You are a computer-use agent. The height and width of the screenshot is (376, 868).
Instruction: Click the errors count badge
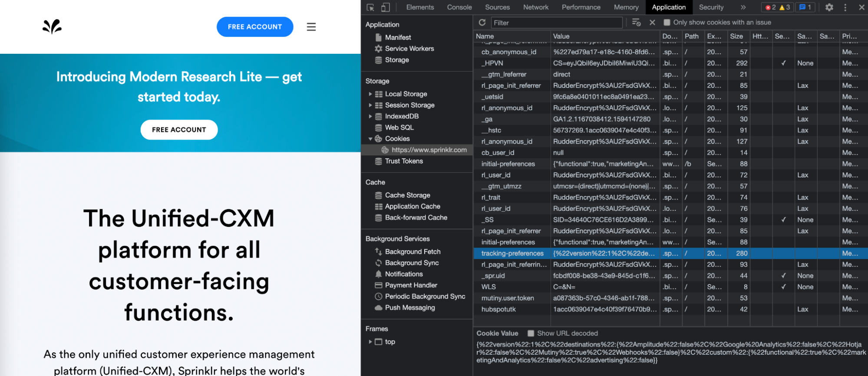[x=771, y=7]
